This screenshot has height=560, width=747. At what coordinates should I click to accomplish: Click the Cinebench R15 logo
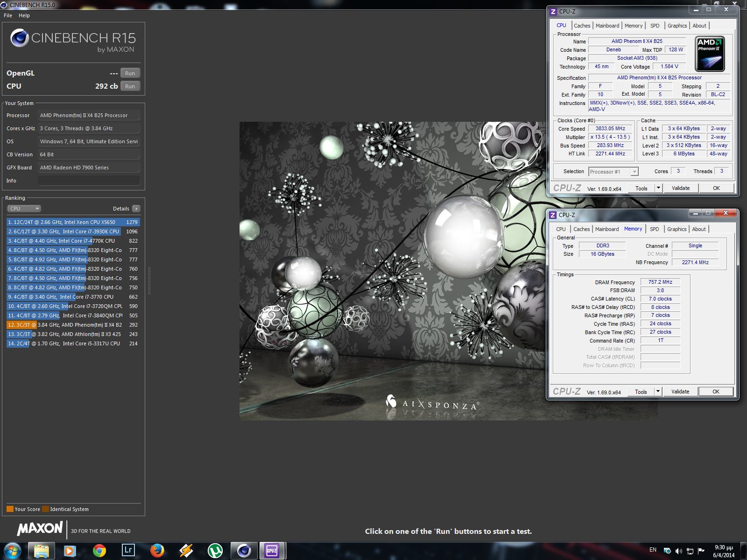(x=73, y=41)
